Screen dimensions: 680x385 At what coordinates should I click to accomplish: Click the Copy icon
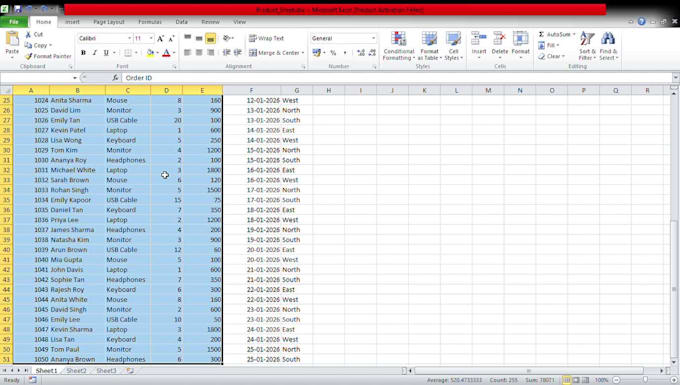coord(29,45)
